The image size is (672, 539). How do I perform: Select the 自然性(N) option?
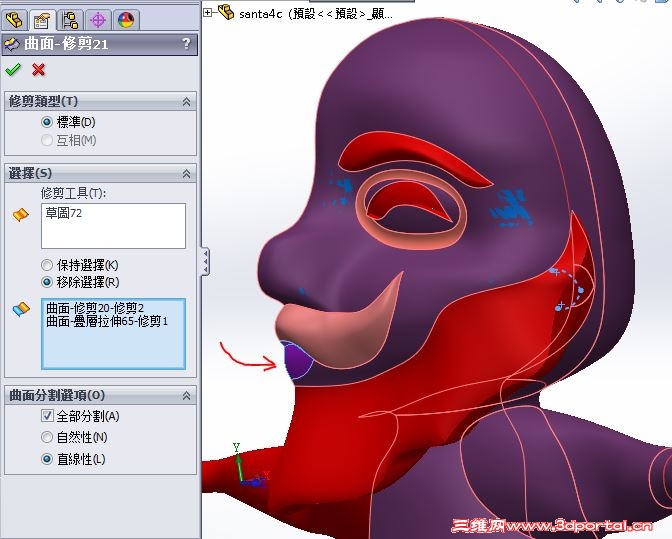[47, 437]
